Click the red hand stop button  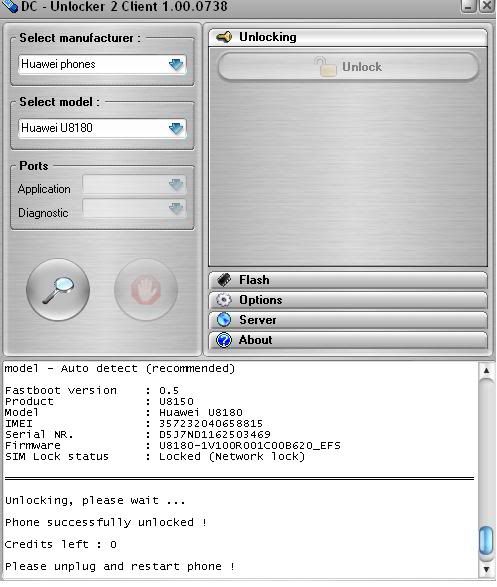(146, 290)
